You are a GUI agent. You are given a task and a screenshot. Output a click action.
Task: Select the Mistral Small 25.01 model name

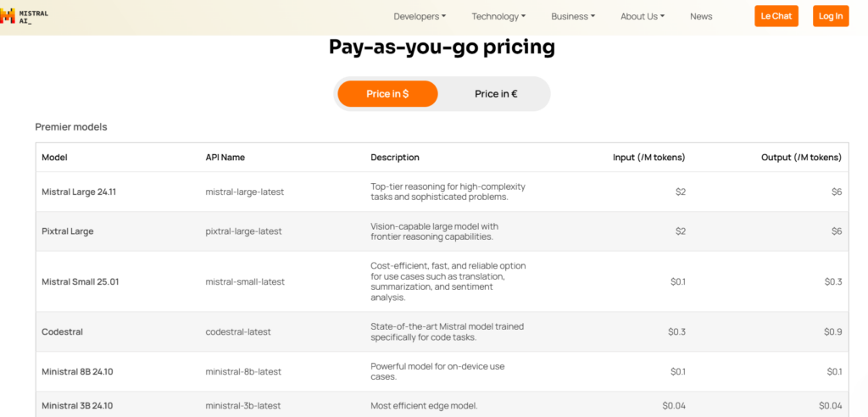80,281
